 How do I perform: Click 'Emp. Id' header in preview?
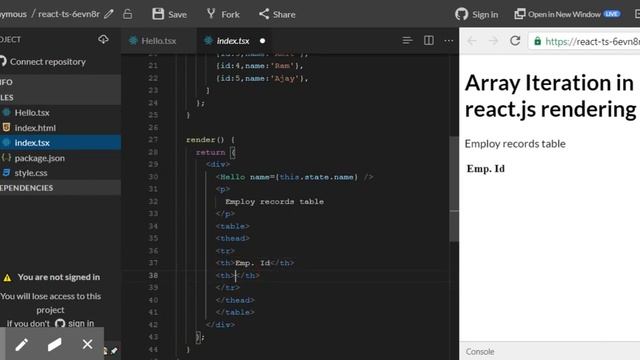(486, 169)
